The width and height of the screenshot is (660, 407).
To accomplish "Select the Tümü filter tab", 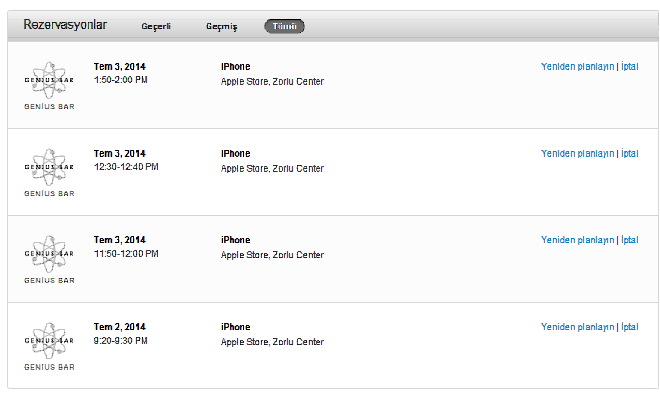I will pos(285,26).
